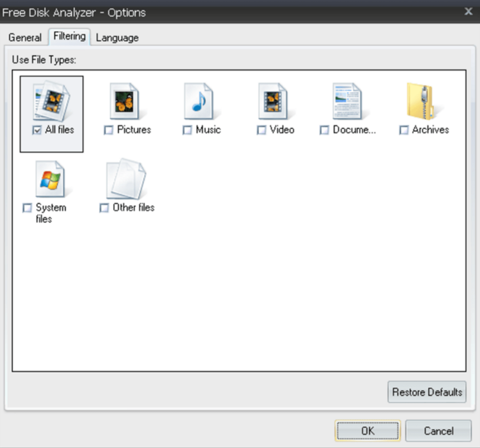This screenshot has width=480, height=448.
Task: Click the System files Windows icon
Action: (50, 179)
